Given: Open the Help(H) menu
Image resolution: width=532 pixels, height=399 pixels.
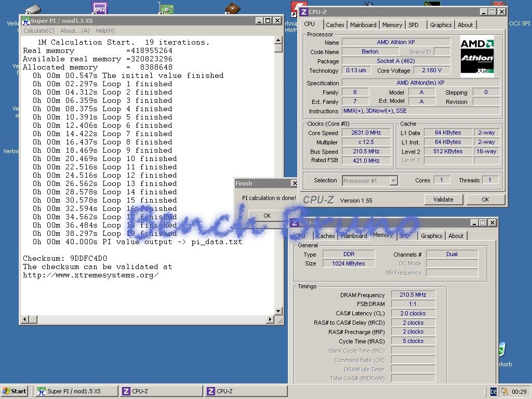Looking at the screenshot, I should [x=105, y=31].
